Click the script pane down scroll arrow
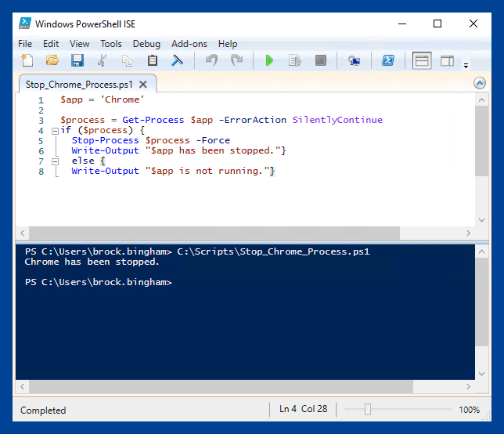 coord(481,220)
